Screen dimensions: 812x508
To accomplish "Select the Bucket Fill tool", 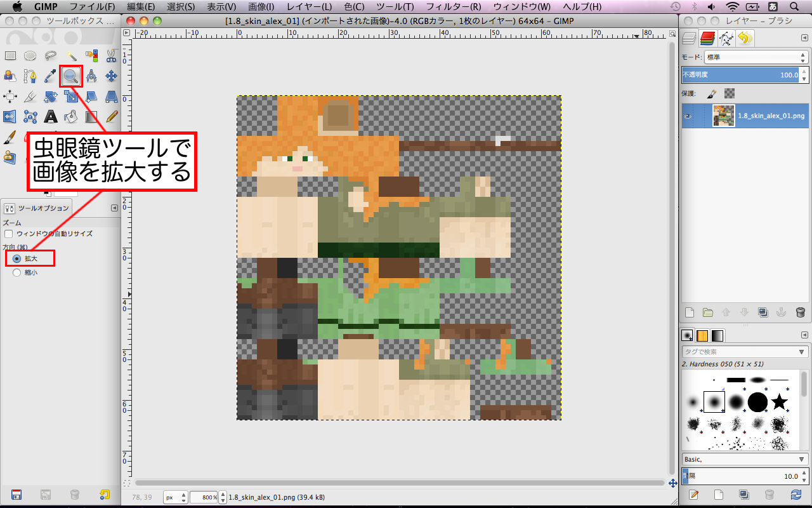I will [x=71, y=117].
